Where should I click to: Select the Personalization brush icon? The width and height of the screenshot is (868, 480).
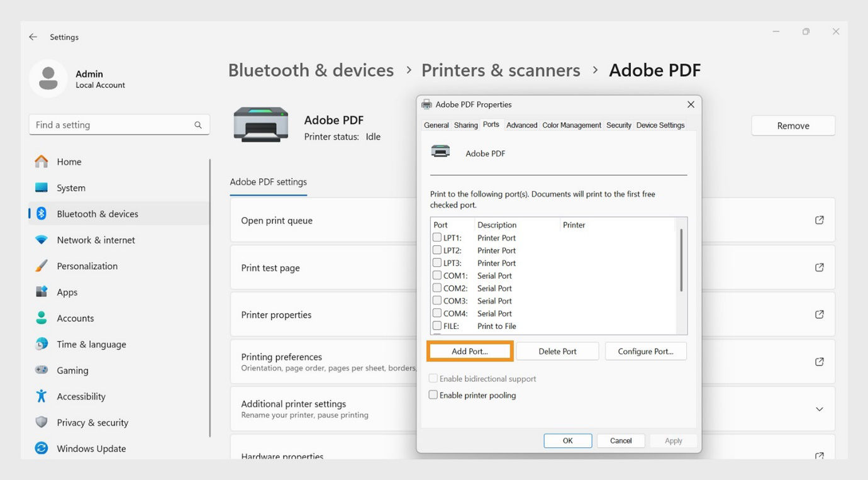[x=40, y=265]
